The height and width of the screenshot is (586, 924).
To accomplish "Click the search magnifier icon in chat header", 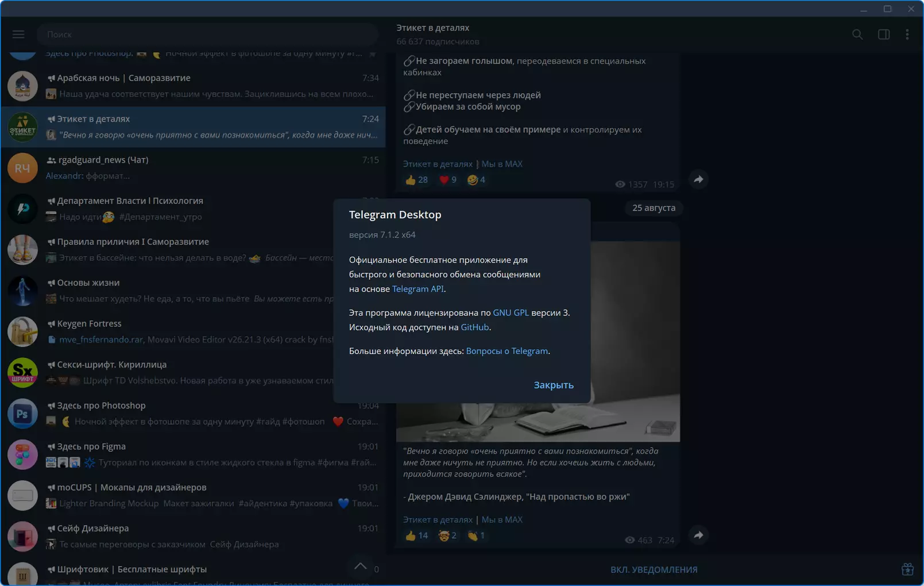I will [857, 34].
